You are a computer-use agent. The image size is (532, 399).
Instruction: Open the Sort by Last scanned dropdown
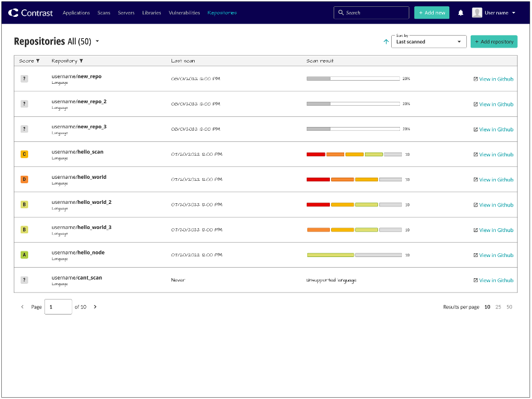(x=429, y=42)
